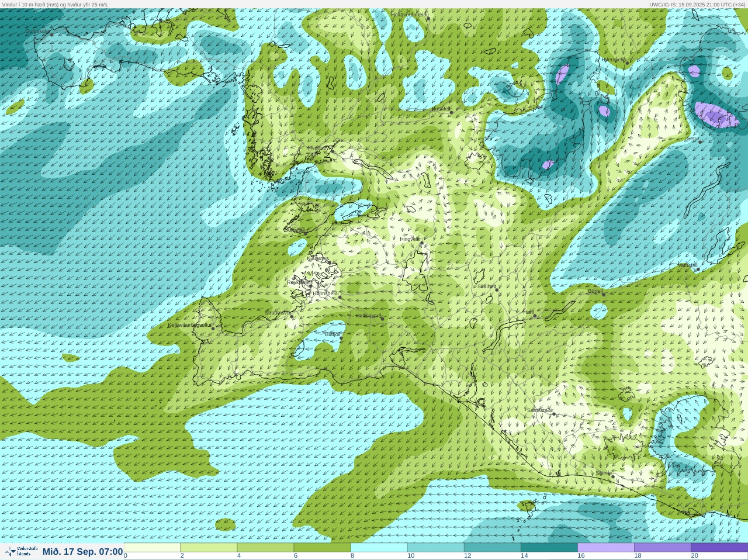The height and width of the screenshot is (560, 748).
Task: Click the Straumsvík station label
Action: (278, 313)
